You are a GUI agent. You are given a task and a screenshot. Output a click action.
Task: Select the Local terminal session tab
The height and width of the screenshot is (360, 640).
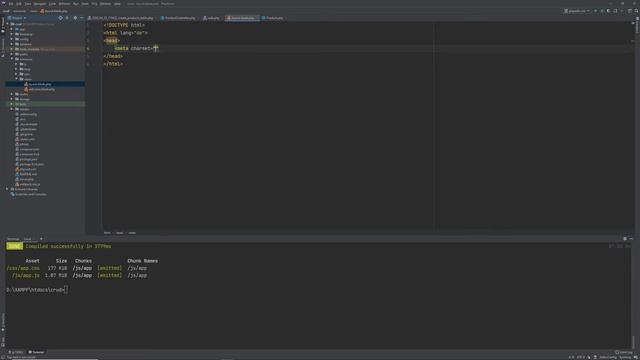pos(27,239)
